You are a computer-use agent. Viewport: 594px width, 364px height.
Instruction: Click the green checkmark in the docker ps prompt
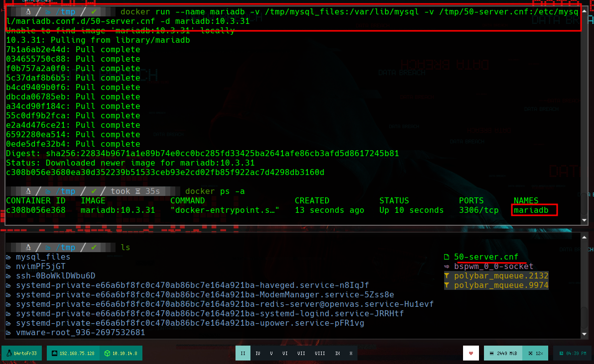pyautogui.click(x=94, y=191)
